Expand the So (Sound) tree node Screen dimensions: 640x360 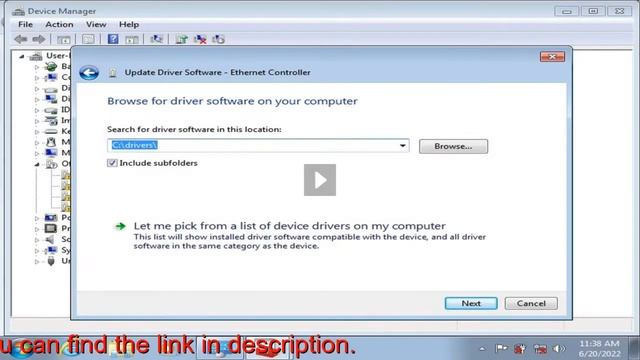37,240
